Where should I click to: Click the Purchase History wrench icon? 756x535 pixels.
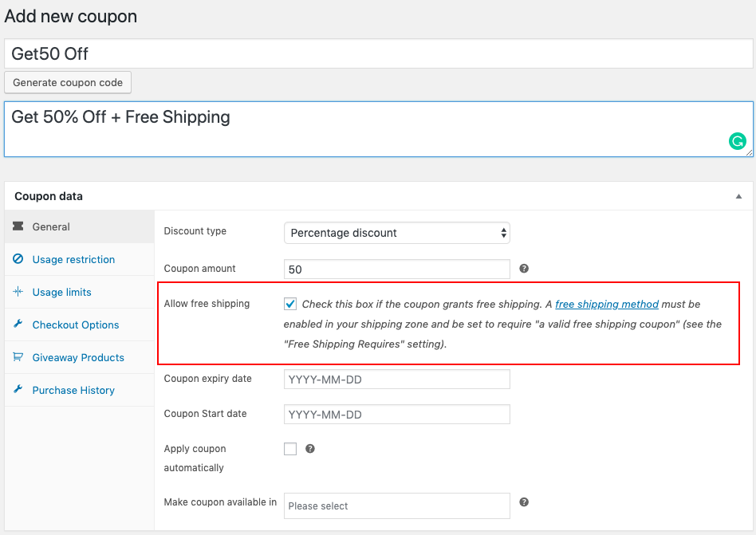click(18, 390)
